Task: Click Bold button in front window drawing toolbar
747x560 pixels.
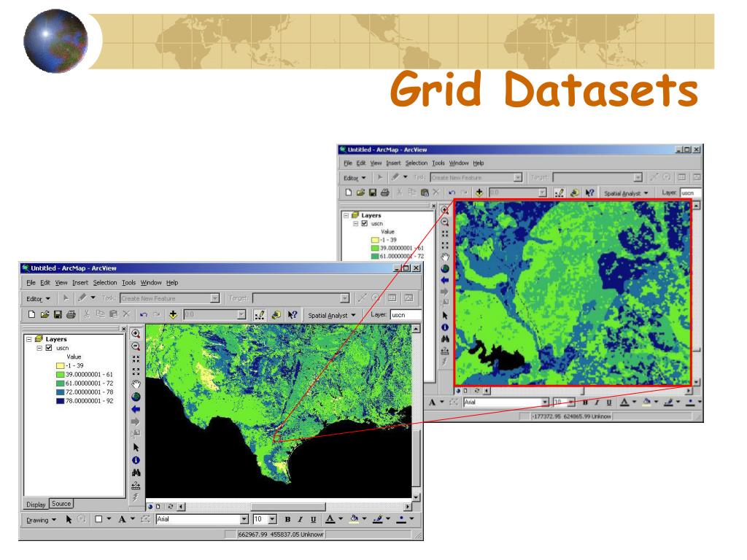Action: tap(287, 519)
